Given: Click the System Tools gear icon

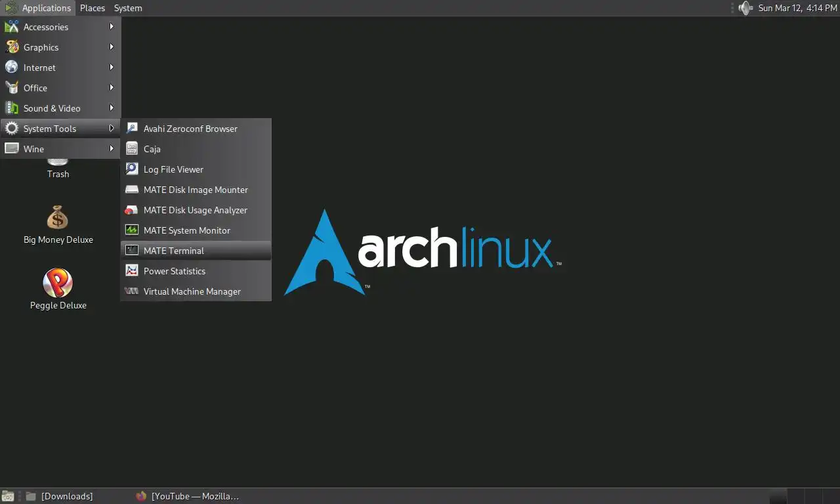Looking at the screenshot, I should [12, 129].
